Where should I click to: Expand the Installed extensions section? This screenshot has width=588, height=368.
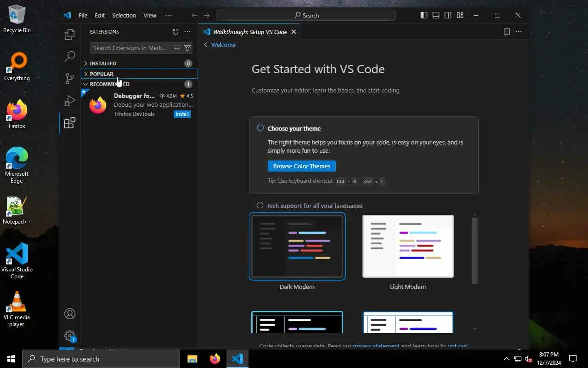pyautogui.click(x=139, y=63)
